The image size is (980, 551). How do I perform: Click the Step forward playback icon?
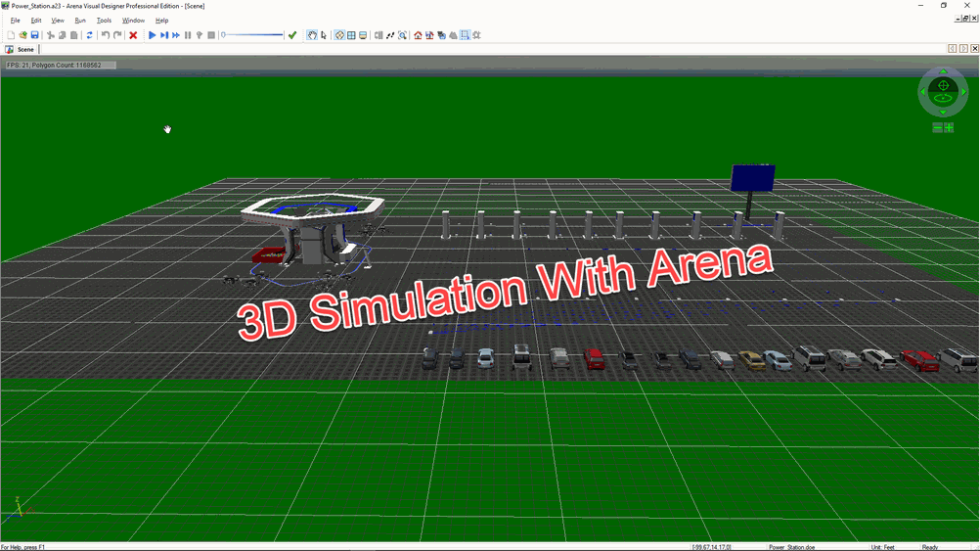tap(163, 35)
